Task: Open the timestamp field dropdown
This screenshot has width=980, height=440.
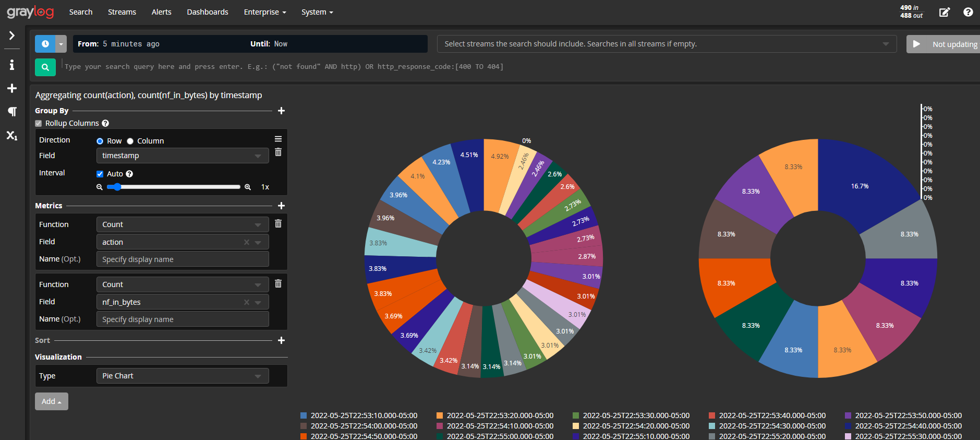Action: click(x=182, y=156)
